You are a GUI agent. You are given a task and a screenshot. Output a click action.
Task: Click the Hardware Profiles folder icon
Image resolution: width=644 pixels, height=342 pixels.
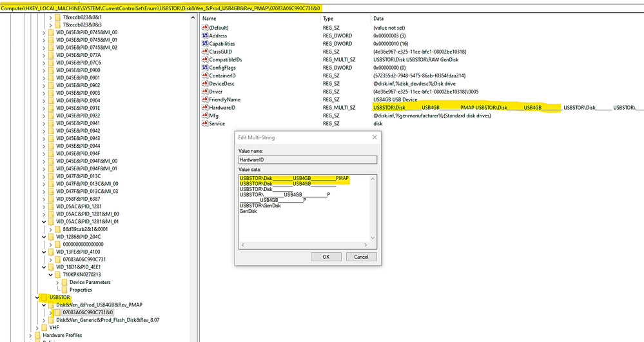tap(38, 336)
